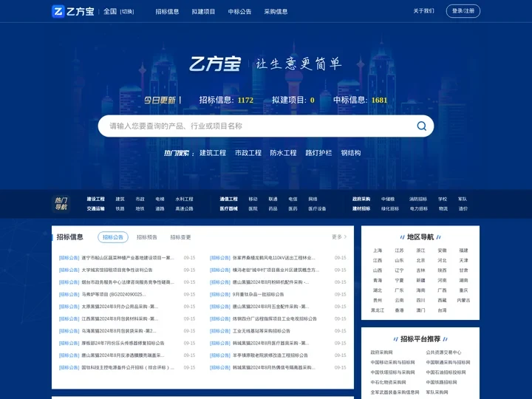This screenshot has width=532, height=399.
Task: Select 内蒙古 in region navigation
Action: (x=463, y=300)
